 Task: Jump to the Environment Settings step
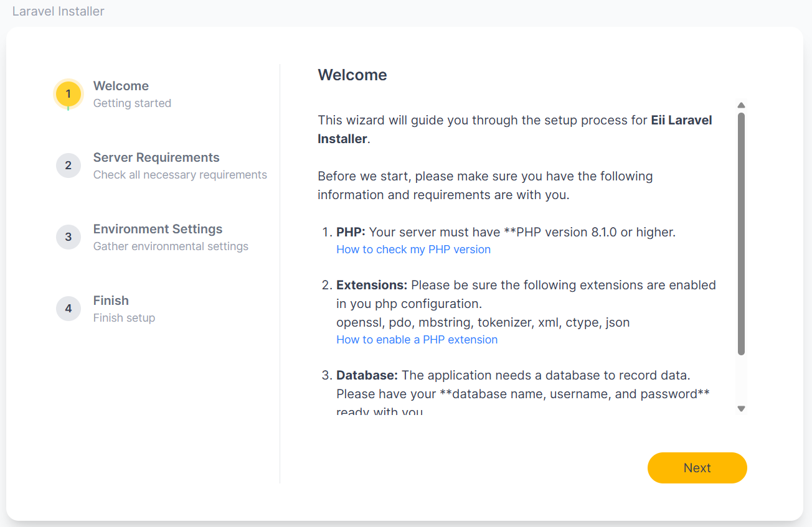pyautogui.click(x=158, y=229)
